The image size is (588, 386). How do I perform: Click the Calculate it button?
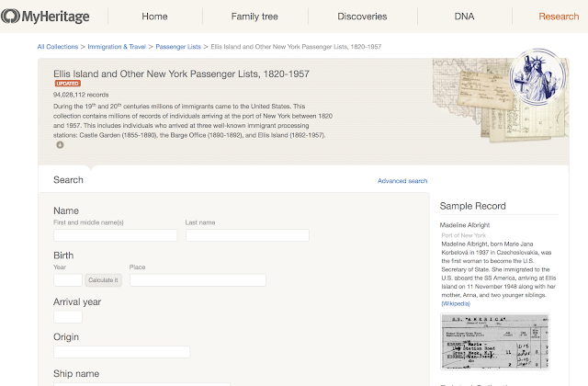[103, 280]
